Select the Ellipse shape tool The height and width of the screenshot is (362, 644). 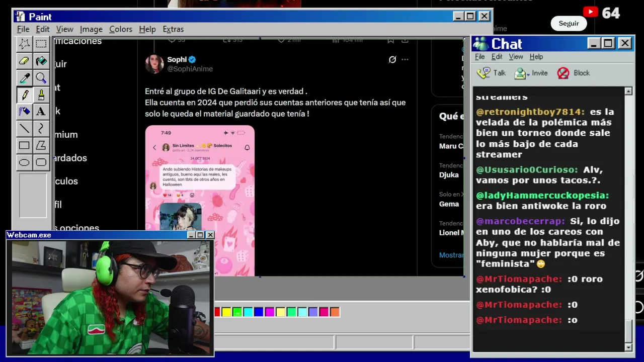click(24, 162)
